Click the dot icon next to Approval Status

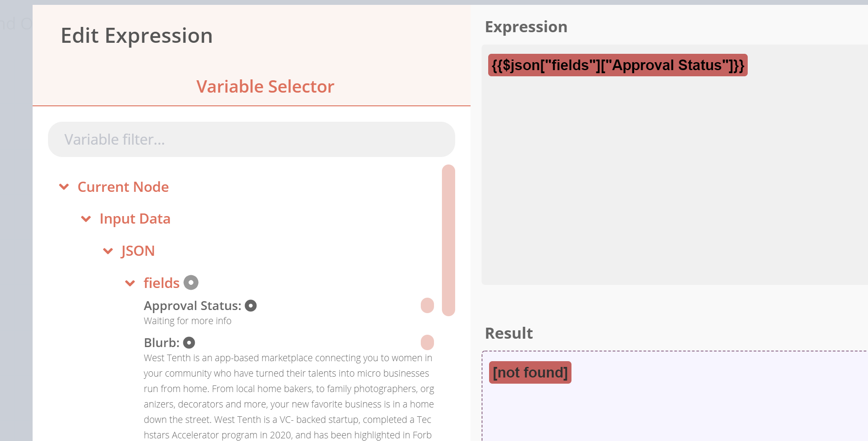tap(251, 306)
